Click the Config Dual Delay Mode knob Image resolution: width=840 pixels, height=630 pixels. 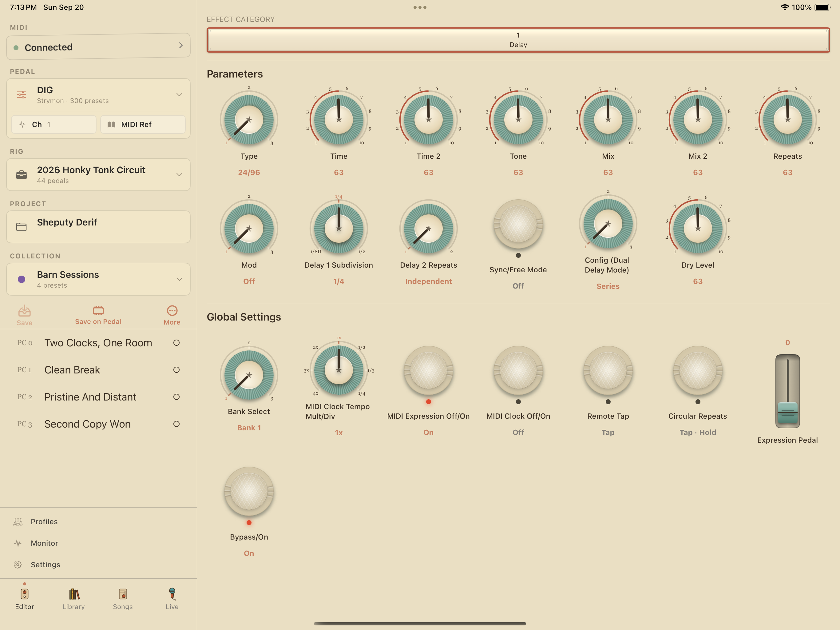pyautogui.click(x=608, y=224)
